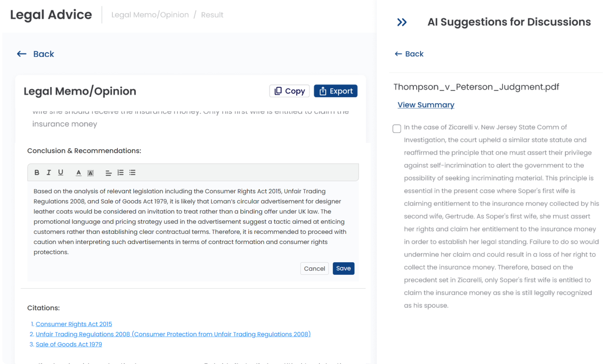This screenshot has height=364, width=614.
Task: Check the Zicarelli suggestion checkbox
Action: click(x=397, y=129)
